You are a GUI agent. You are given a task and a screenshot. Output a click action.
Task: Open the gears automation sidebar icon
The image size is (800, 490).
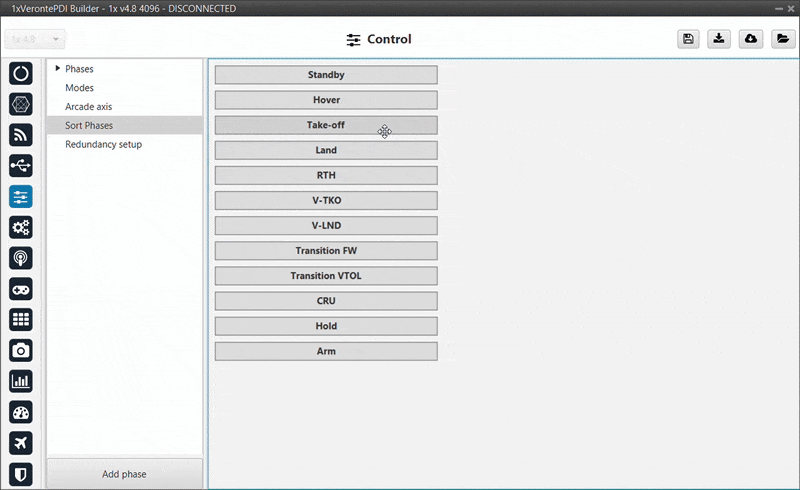pos(21,227)
